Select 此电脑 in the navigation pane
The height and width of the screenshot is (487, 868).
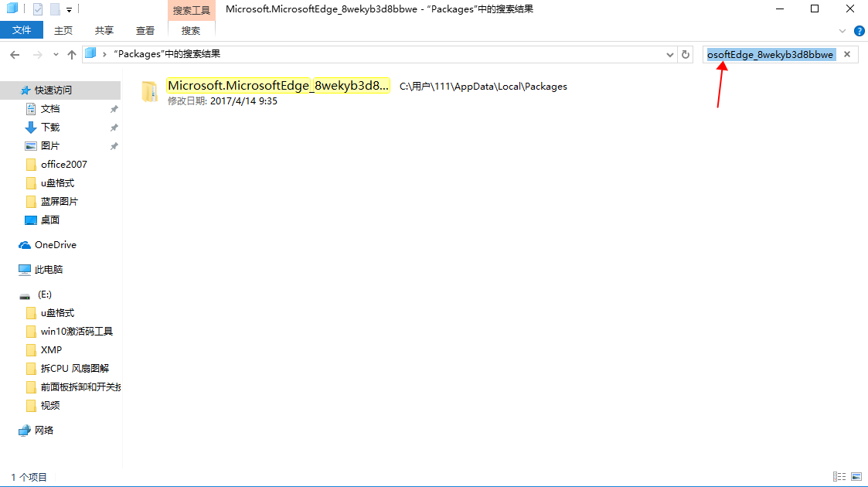tap(49, 270)
